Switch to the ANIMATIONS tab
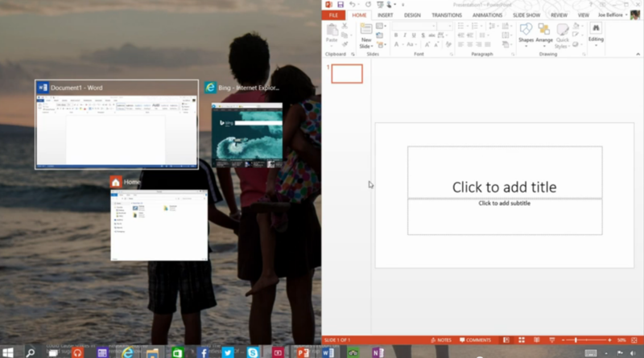 tap(487, 15)
